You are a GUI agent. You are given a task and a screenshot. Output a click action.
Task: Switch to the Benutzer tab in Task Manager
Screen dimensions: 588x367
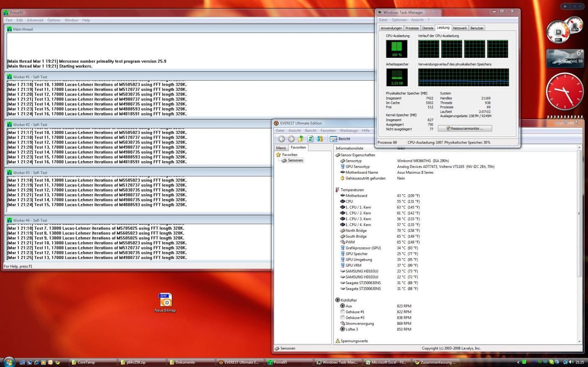(477, 28)
